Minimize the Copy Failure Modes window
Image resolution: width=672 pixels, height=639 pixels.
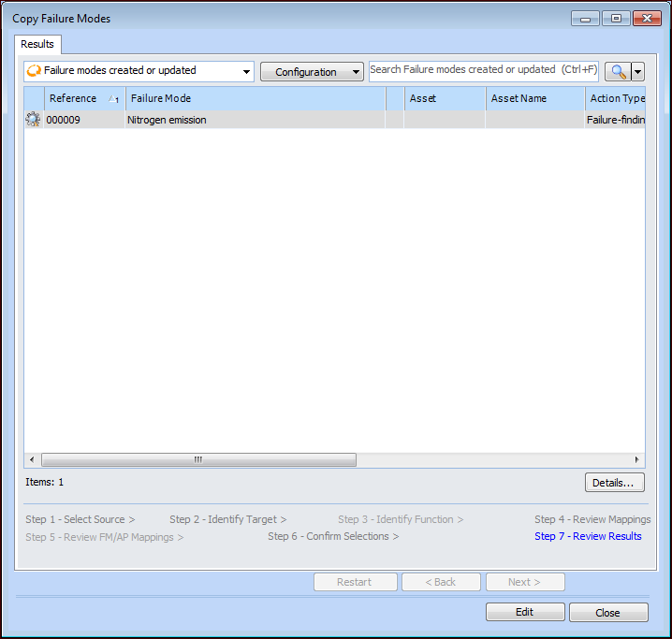pyautogui.click(x=585, y=19)
